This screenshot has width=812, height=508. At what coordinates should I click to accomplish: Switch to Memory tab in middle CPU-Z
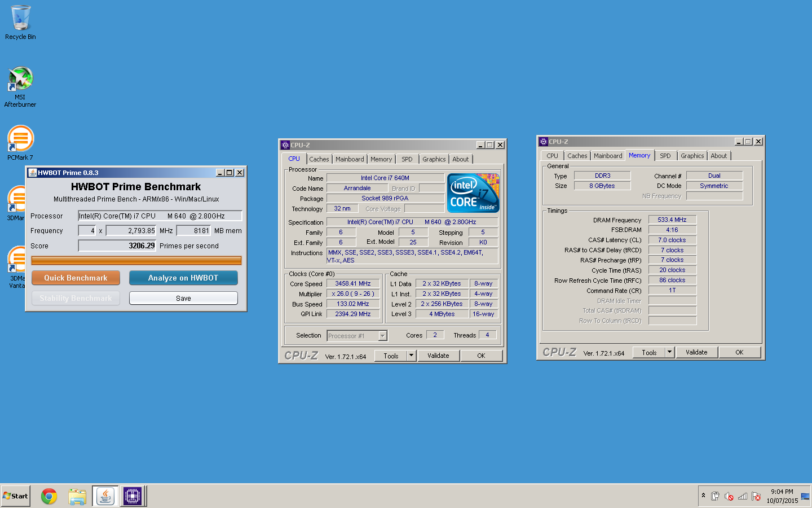(x=381, y=159)
